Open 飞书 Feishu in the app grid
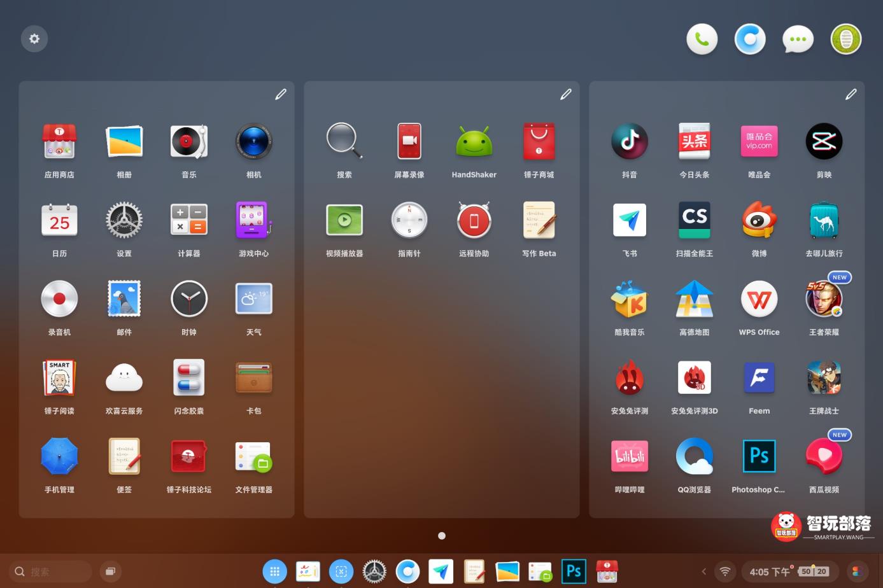 click(x=630, y=220)
